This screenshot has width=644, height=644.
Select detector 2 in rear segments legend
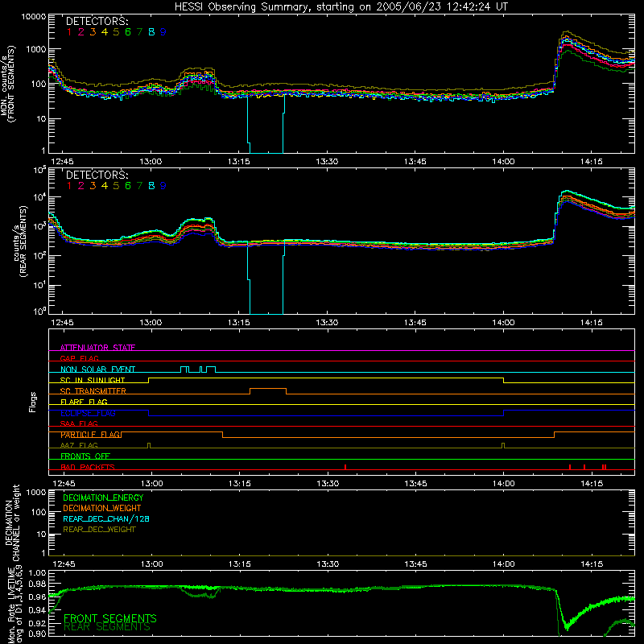[81, 186]
